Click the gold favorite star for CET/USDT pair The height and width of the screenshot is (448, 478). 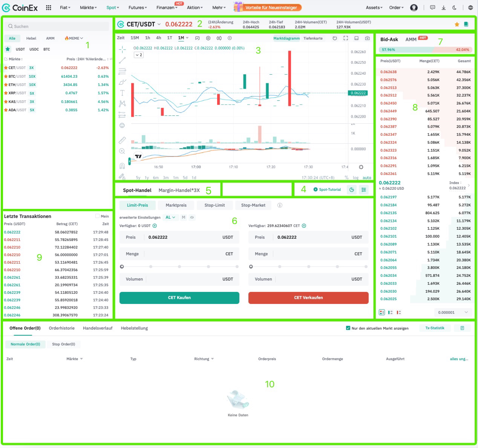457,24
